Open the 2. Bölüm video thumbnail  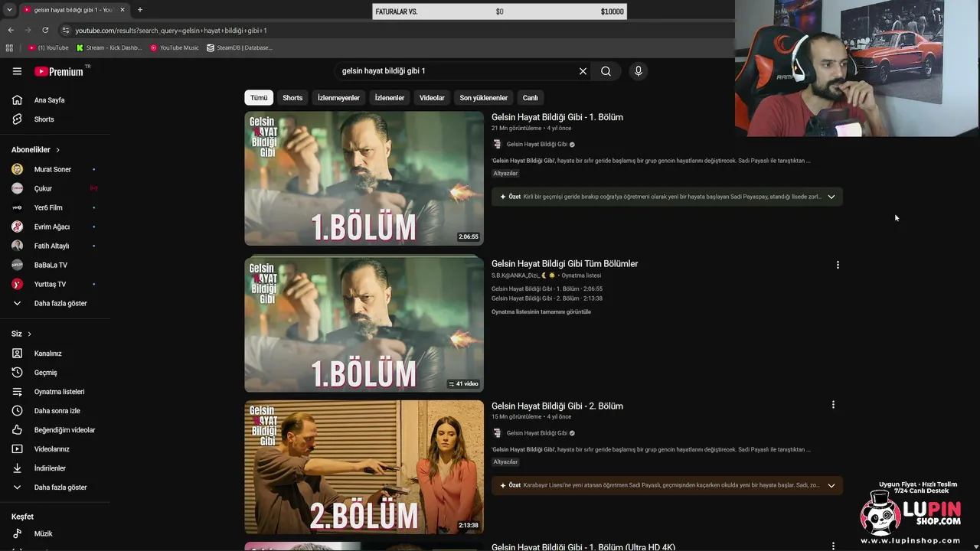364,467
